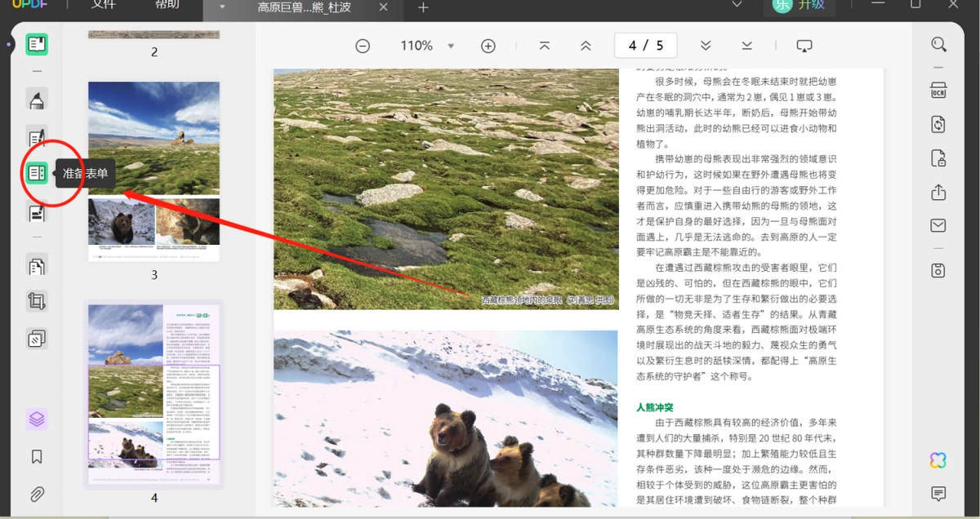Expand the chevron menu beside the 升级 button
Image resolution: width=980 pixels, height=519 pixels.
coord(737,5)
